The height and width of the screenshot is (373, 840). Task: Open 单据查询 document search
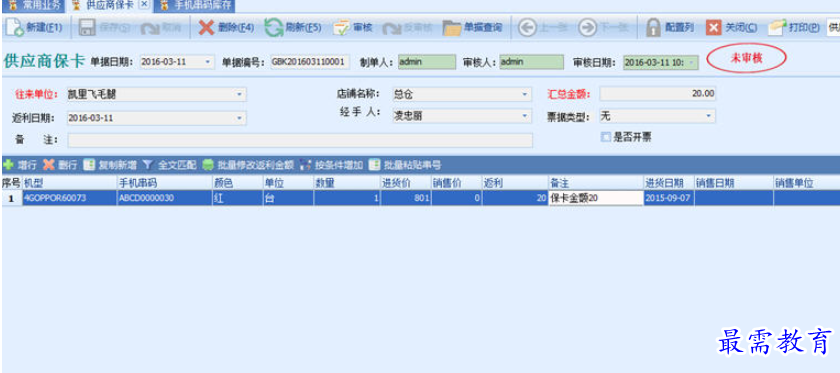click(472, 27)
